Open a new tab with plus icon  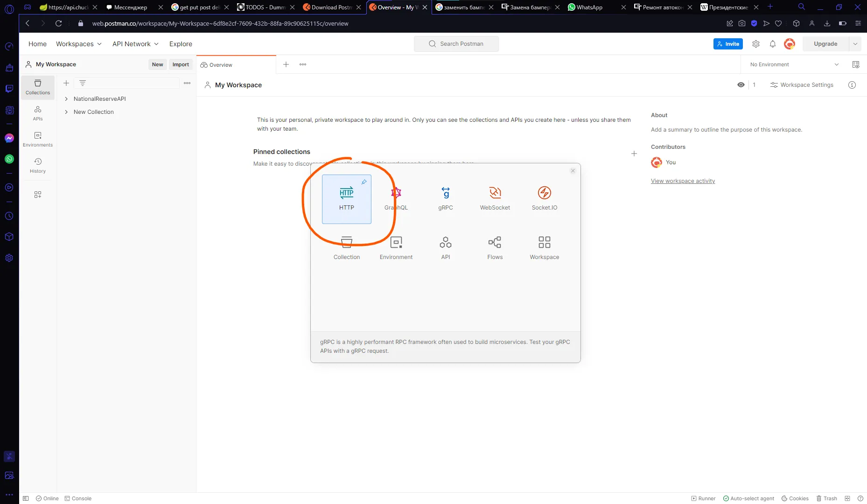(x=286, y=64)
